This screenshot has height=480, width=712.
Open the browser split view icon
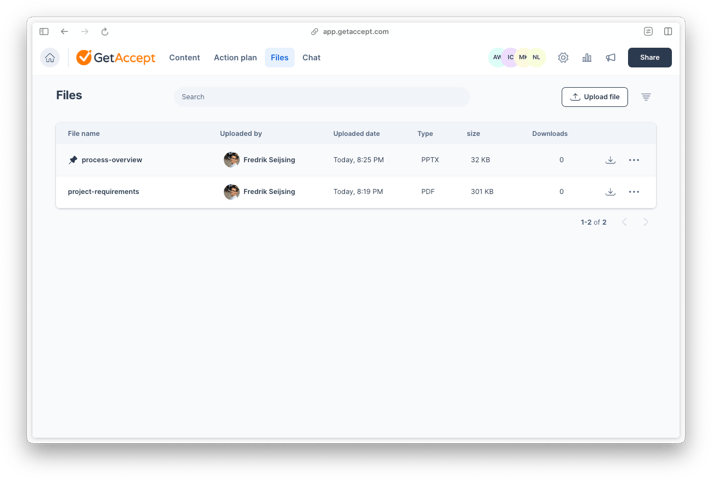point(668,31)
